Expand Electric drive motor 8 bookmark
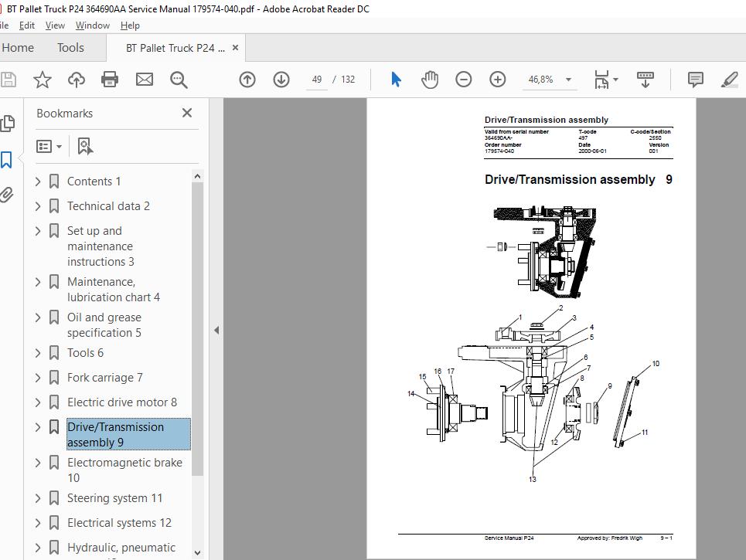Image resolution: width=746 pixels, height=560 pixels. click(x=38, y=402)
